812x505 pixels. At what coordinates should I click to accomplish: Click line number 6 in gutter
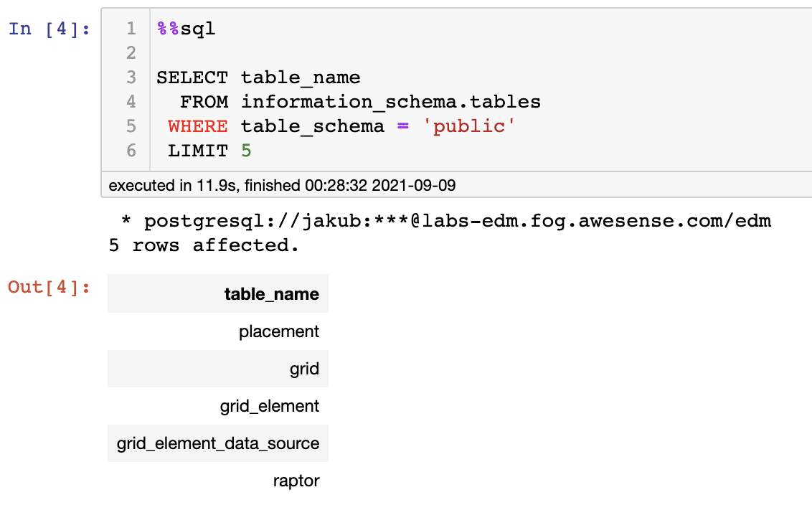131,151
